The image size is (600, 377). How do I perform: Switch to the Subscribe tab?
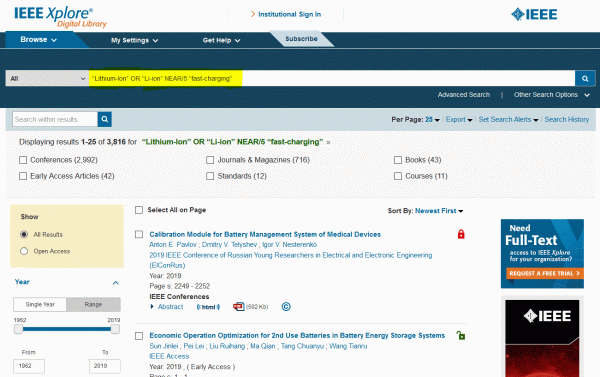tap(302, 39)
